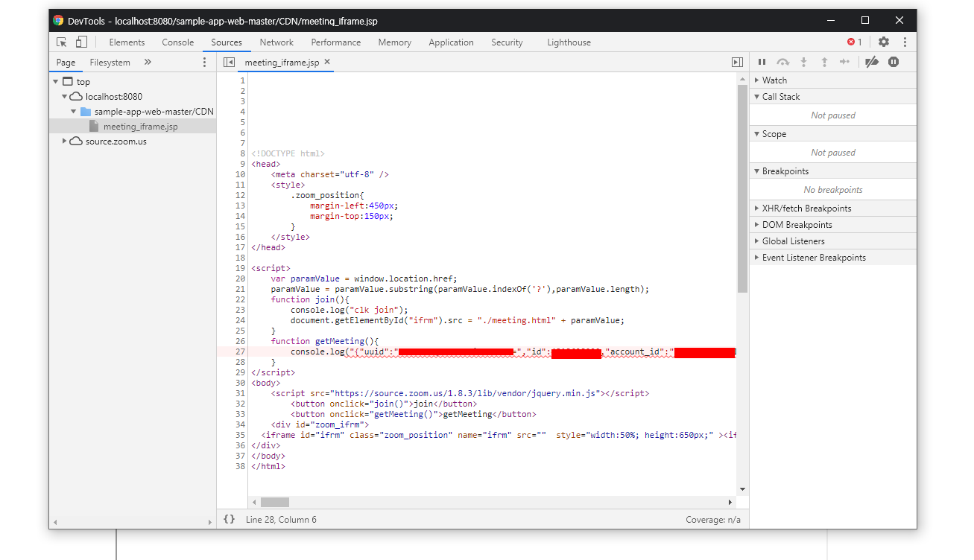The image size is (974, 560).
Task: Switch to the Elements panel
Action: click(x=127, y=42)
